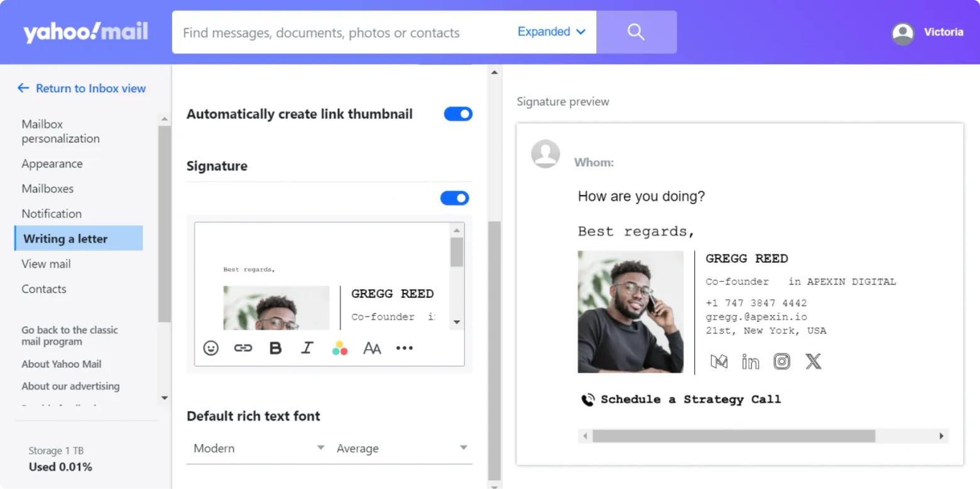Screen dimensions: 980x489
Task: Open Mailbox personalization settings
Action: [60, 131]
